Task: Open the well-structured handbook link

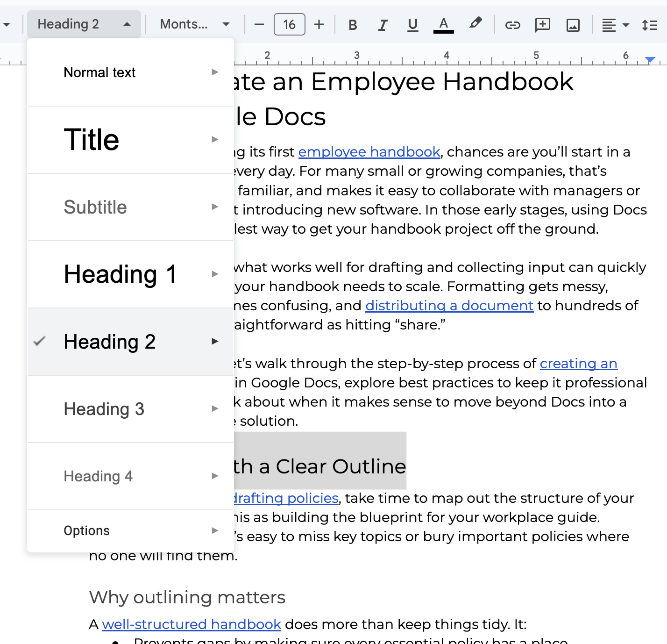Action: coord(192,624)
